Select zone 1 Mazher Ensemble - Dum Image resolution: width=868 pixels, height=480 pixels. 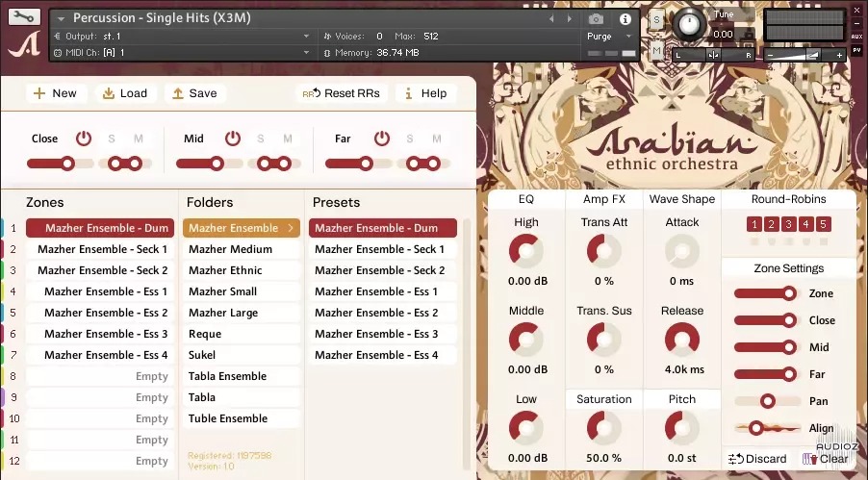[100, 228]
